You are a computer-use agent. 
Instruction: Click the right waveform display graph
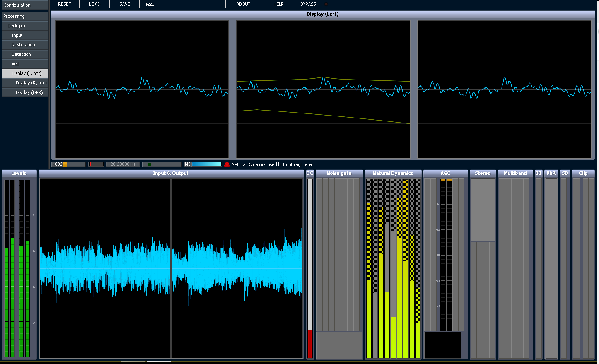tap(504, 89)
